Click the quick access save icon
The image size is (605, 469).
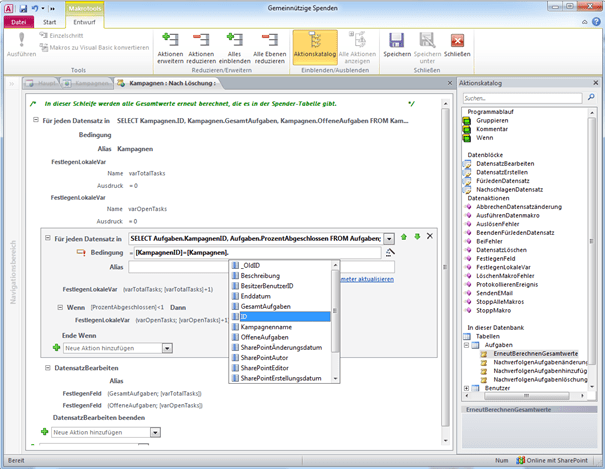point(23,8)
